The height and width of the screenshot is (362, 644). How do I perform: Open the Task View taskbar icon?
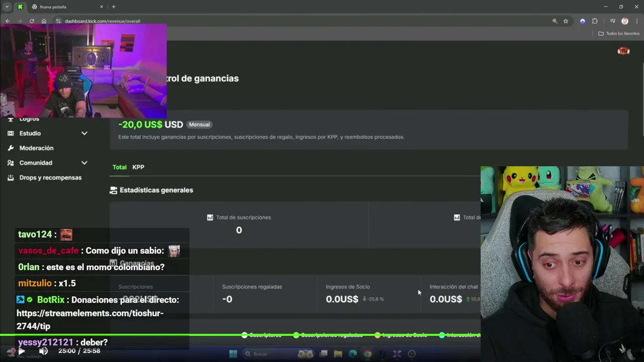tap(324, 354)
